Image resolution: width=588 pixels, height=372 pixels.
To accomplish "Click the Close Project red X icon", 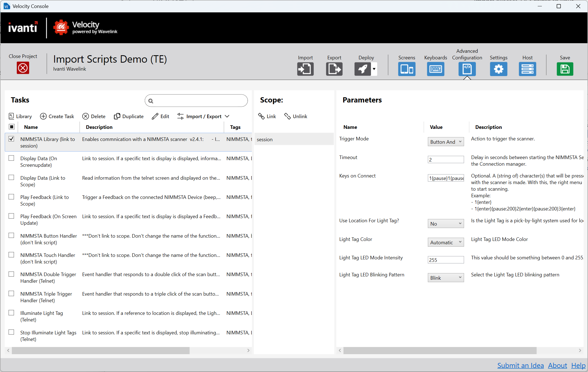I will tap(23, 68).
